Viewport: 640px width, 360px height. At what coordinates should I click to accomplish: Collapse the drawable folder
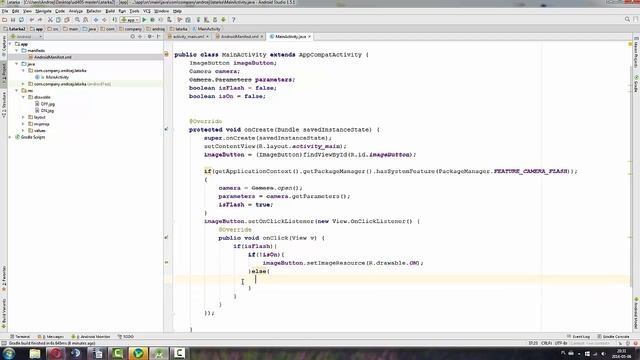click(x=23, y=97)
